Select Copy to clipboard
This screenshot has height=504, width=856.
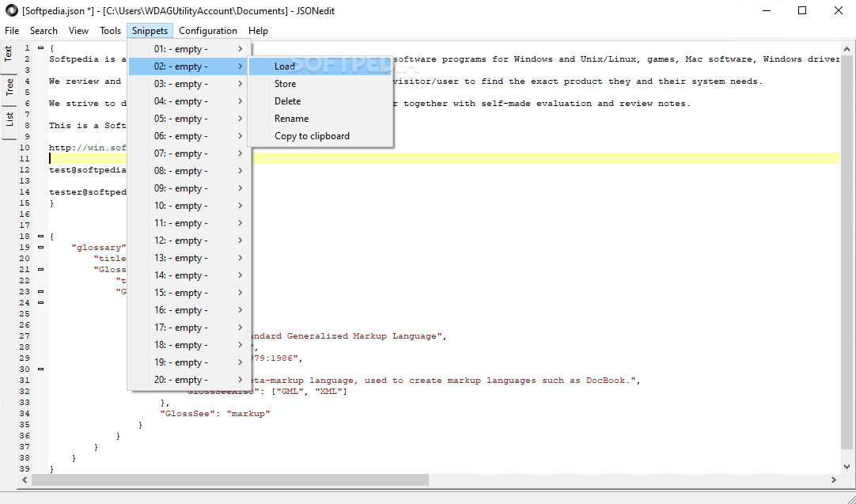pos(320,136)
